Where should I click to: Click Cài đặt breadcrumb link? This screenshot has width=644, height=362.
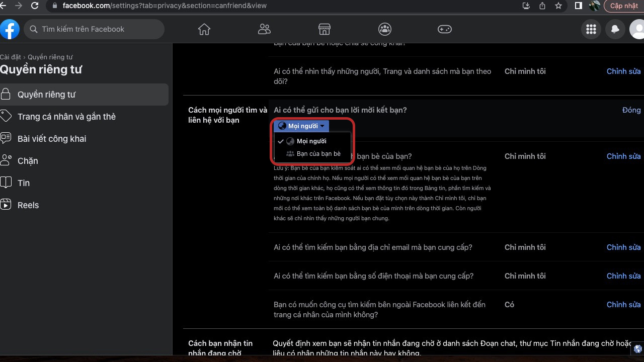pyautogui.click(x=11, y=57)
